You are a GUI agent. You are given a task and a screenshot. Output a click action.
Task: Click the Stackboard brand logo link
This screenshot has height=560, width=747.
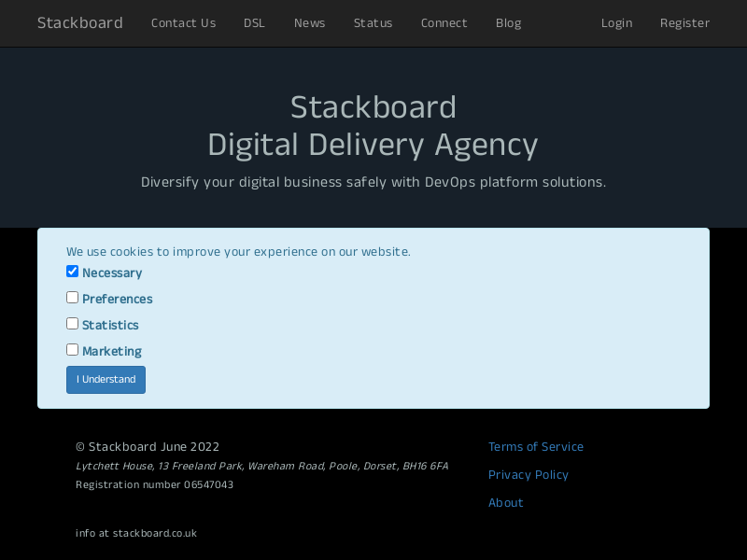80,23
